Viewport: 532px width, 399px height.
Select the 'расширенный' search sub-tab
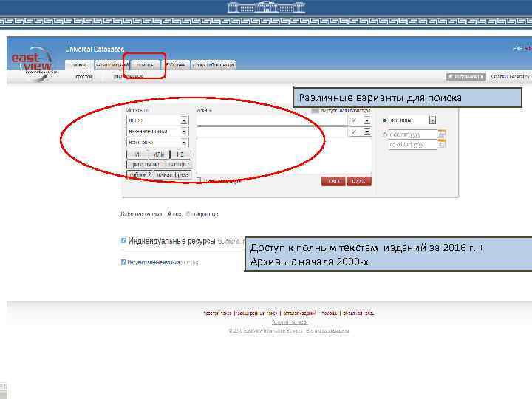pyautogui.click(x=129, y=77)
